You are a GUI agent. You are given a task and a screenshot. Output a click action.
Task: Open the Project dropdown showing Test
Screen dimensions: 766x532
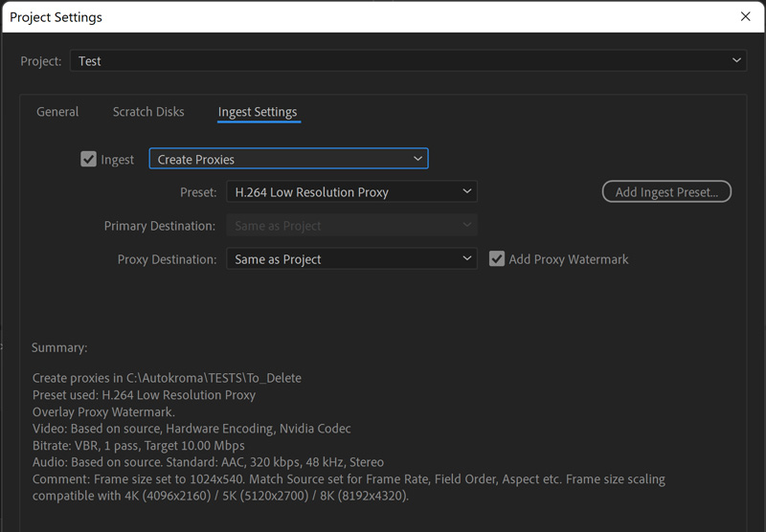click(408, 61)
